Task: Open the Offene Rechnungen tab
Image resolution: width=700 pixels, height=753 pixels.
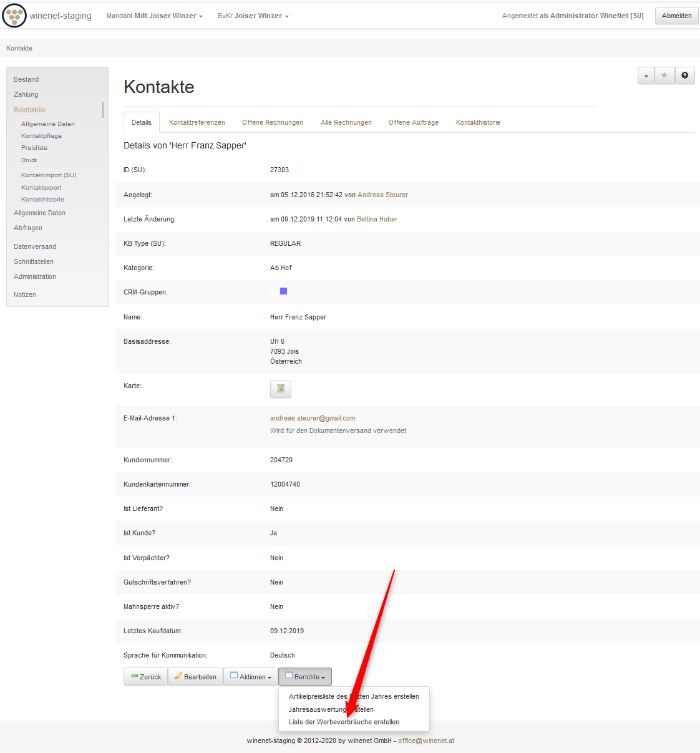Action: point(272,123)
